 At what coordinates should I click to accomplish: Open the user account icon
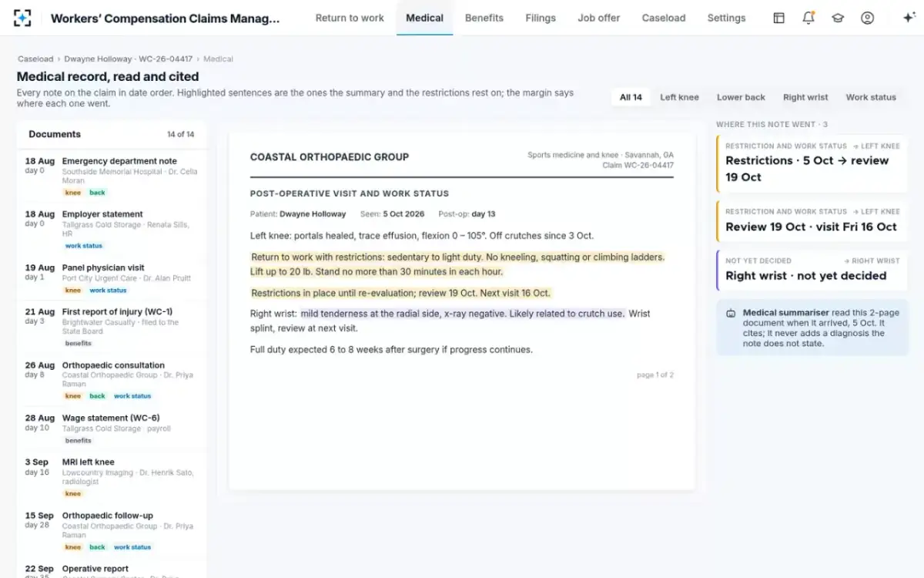click(x=867, y=18)
